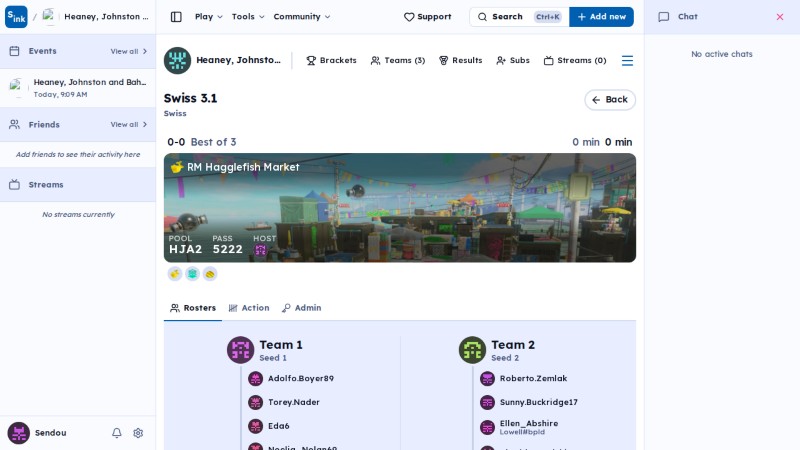800x450 pixels.
Task: Open the Play dropdown menu
Action: [209, 17]
